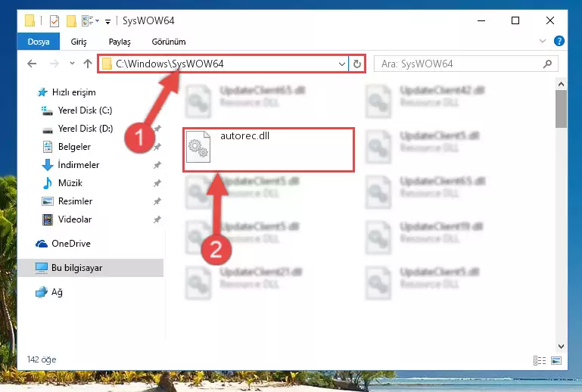The height and width of the screenshot is (392, 582).
Task: Click the pin icon next to Müzik
Action: tap(157, 183)
